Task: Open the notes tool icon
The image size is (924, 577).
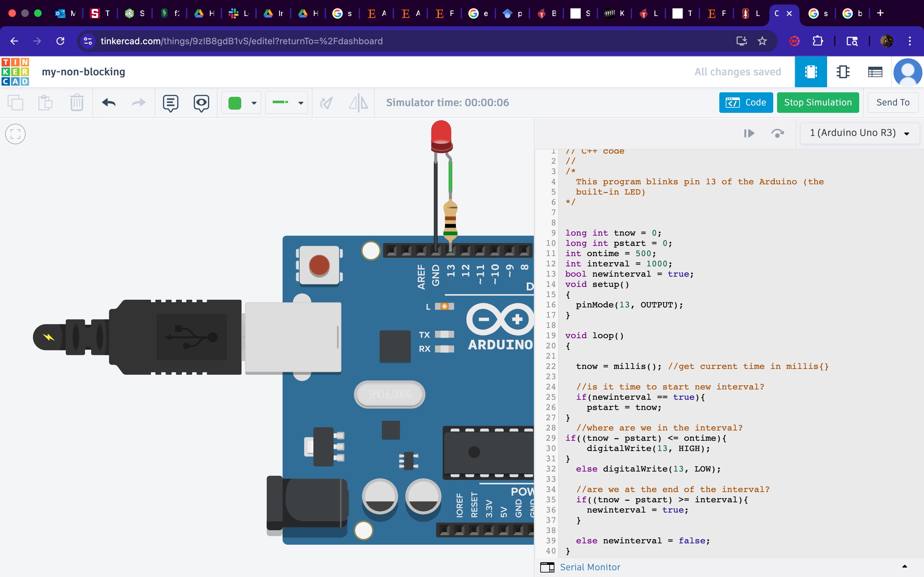Action: click(170, 103)
